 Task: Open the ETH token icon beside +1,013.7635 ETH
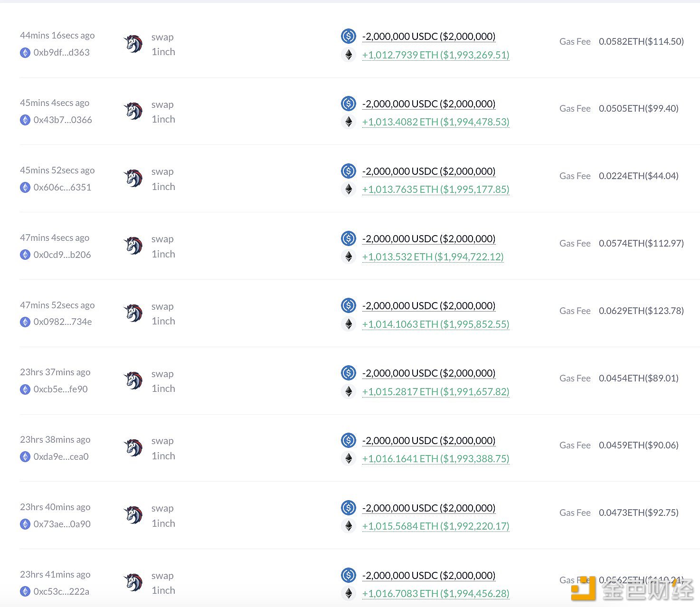click(x=349, y=190)
